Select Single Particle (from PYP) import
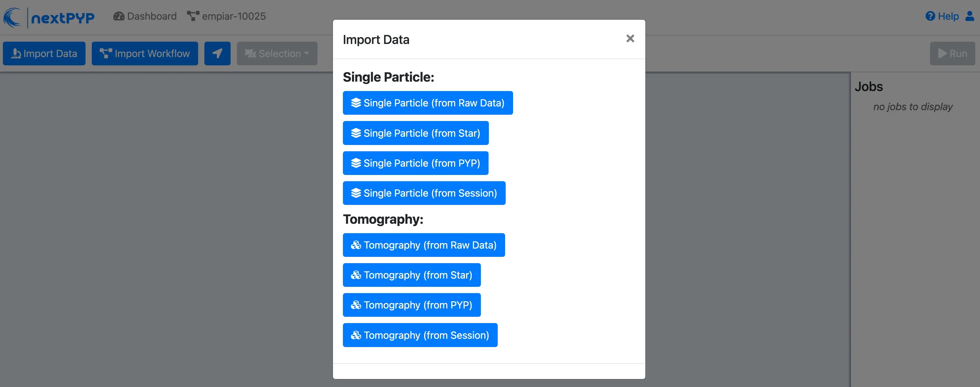This screenshot has width=980, height=387. click(x=415, y=163)
